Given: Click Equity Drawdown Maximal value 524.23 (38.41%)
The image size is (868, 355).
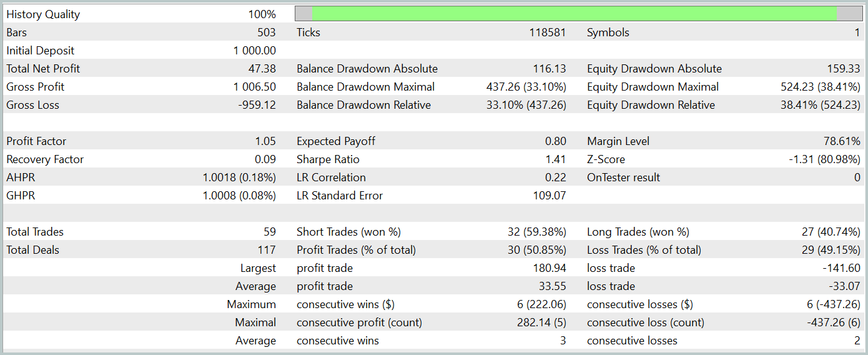Looking at the screenshot, I should 821,87.
